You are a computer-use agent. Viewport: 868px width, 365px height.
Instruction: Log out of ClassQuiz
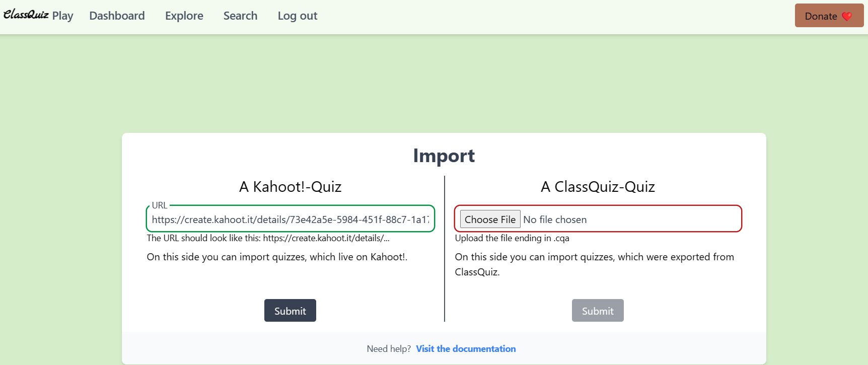tap(298, 16)
